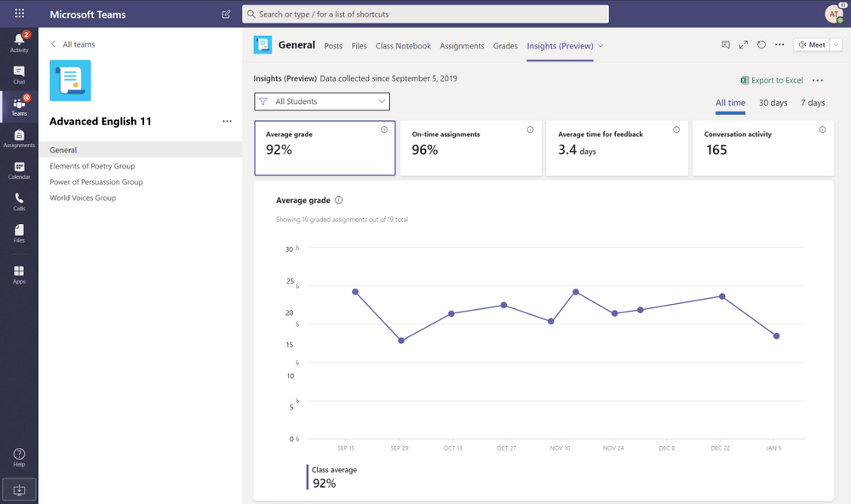Click the refresh tab icon
Viewport: 851px width, 504px height.
pyautogui.click(x=762, y=45)
